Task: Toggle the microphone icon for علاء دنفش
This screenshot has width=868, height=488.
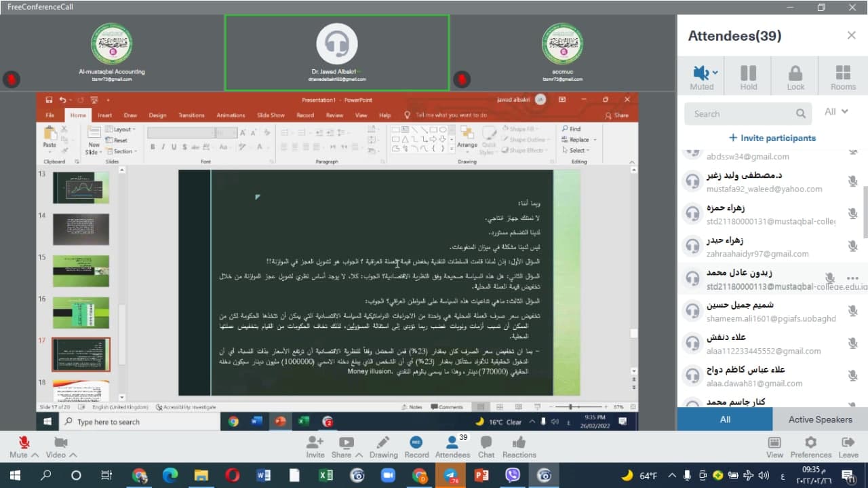Action: click(852, 343)
